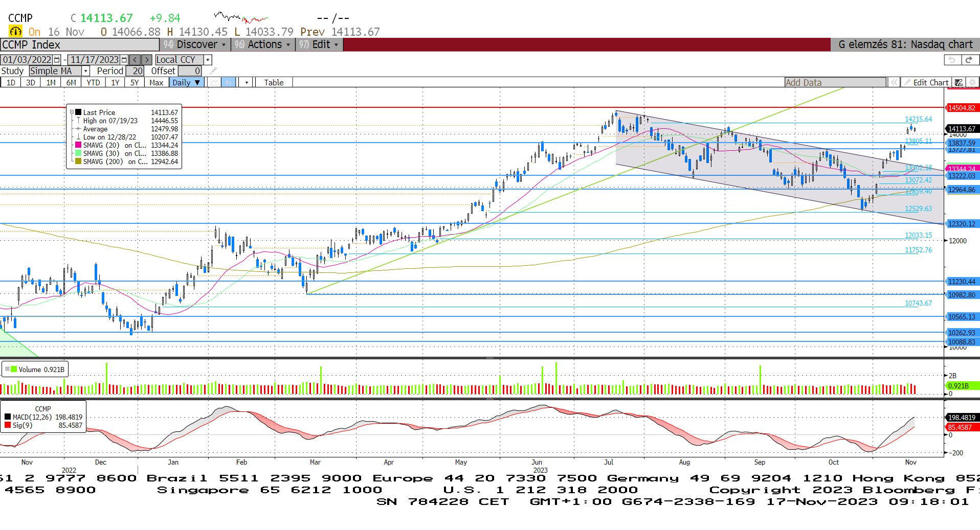Click the 14113.67 last price axis label
Screen dimensions: 980x530
tap(963, 129)
